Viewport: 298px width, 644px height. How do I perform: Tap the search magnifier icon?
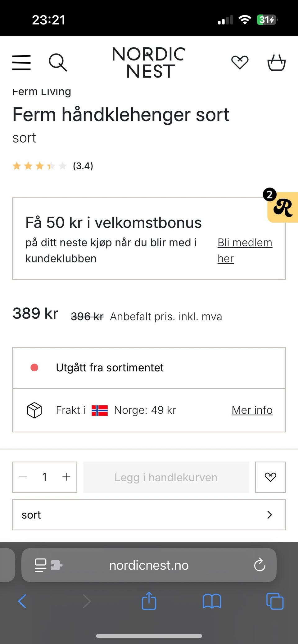click(58, 63)
